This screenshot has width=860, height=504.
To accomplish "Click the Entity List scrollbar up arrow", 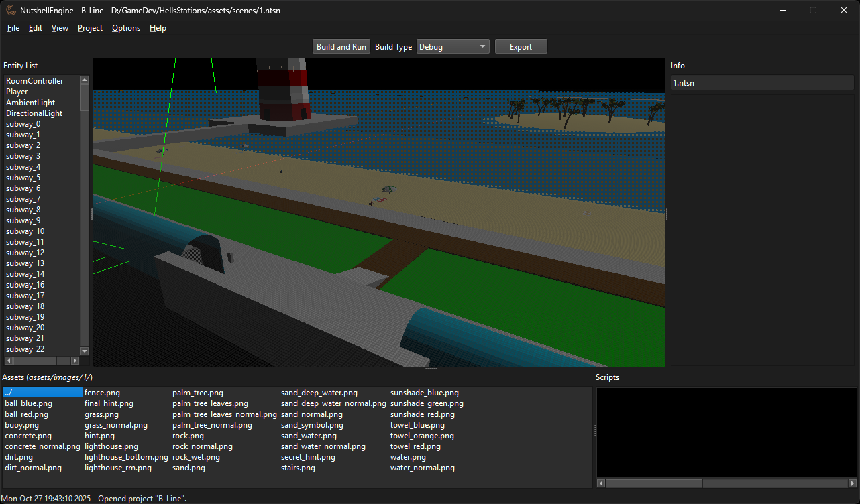I will point(84,78).
